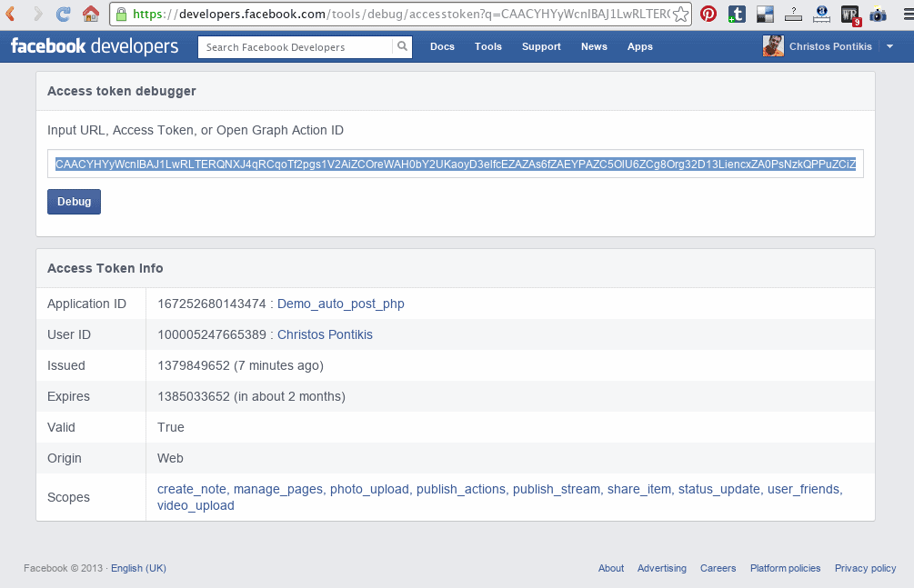Click the question-mark ruler extension icon
Viewport: 914px width, 588px height.
pyautogui.click(x=793, y=14)
